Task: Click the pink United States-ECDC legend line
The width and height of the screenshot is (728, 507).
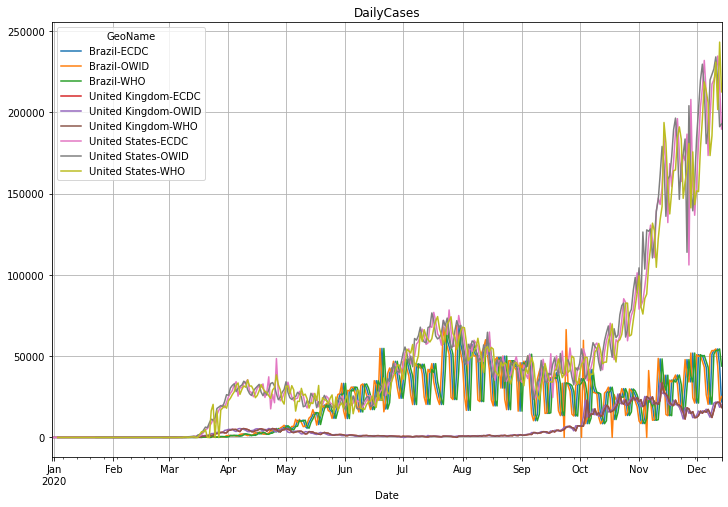Action: pos(71,141)
